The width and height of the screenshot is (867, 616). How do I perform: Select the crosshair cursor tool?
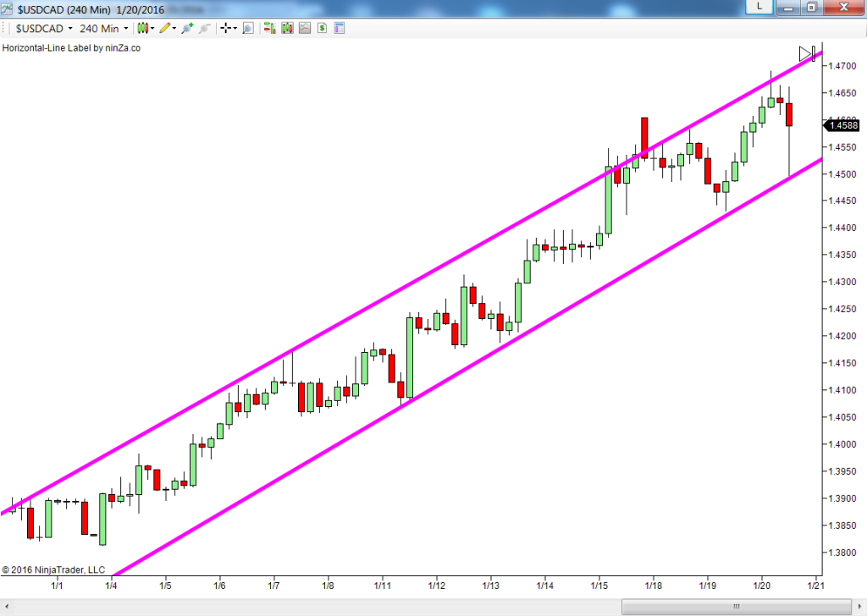[225, 28]
